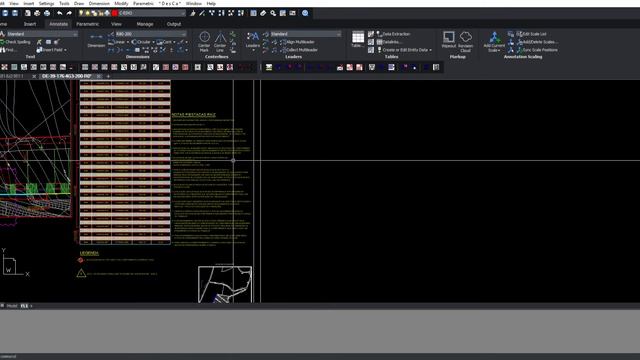Viewport: 640px width, 360px height.
Task: Open the Help menu
Action: 211,3
